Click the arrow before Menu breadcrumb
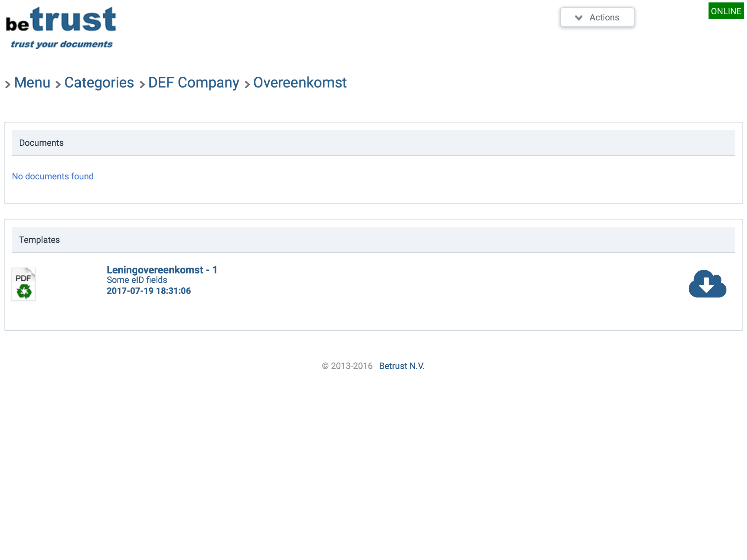The height and width of the screenshot is (560, 747). click(x=7, y=84)
